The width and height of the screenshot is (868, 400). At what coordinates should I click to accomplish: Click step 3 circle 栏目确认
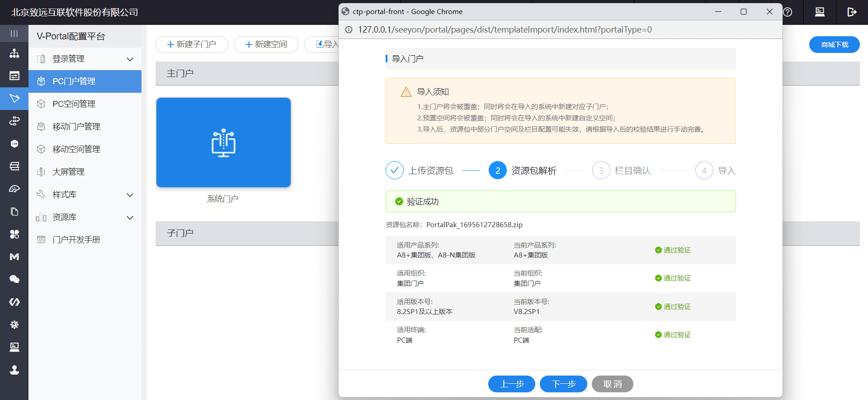[x=601, y=171]
